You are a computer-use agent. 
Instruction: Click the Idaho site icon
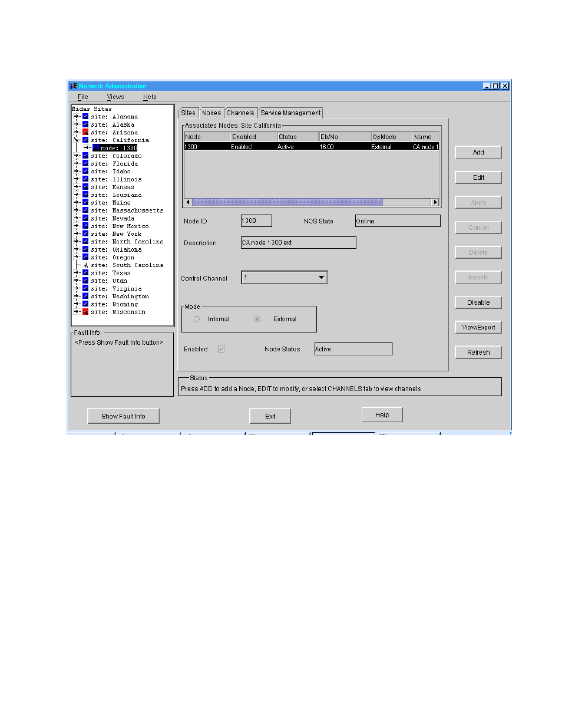pyautogui.click(x=85, y=171)
